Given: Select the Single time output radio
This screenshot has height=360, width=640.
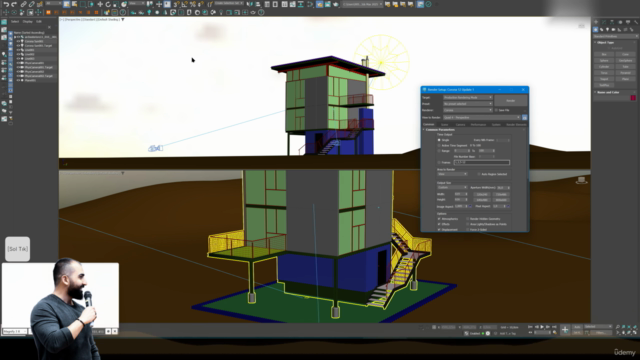Looking at the screenshot, I should pyautogui.click(x=439, y=140).
